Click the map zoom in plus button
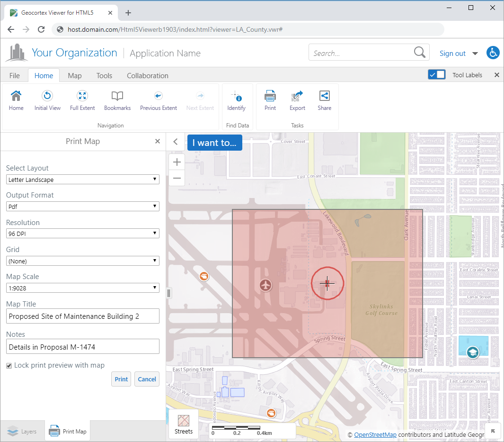The width and height of the screenshot is (504, 442). (x=177, y=162)
